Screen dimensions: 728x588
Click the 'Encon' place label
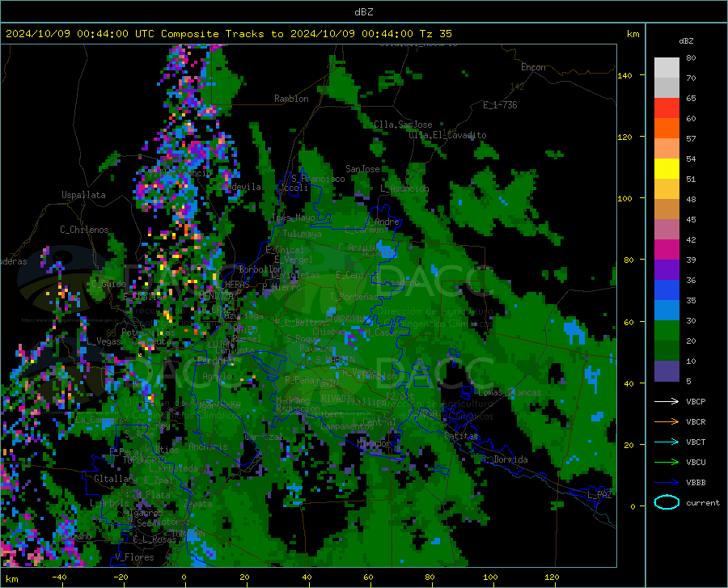click(x=533, y=67)
